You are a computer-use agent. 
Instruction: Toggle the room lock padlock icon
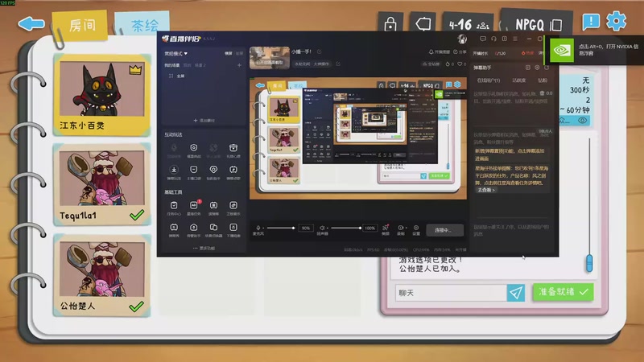[390, 24]
